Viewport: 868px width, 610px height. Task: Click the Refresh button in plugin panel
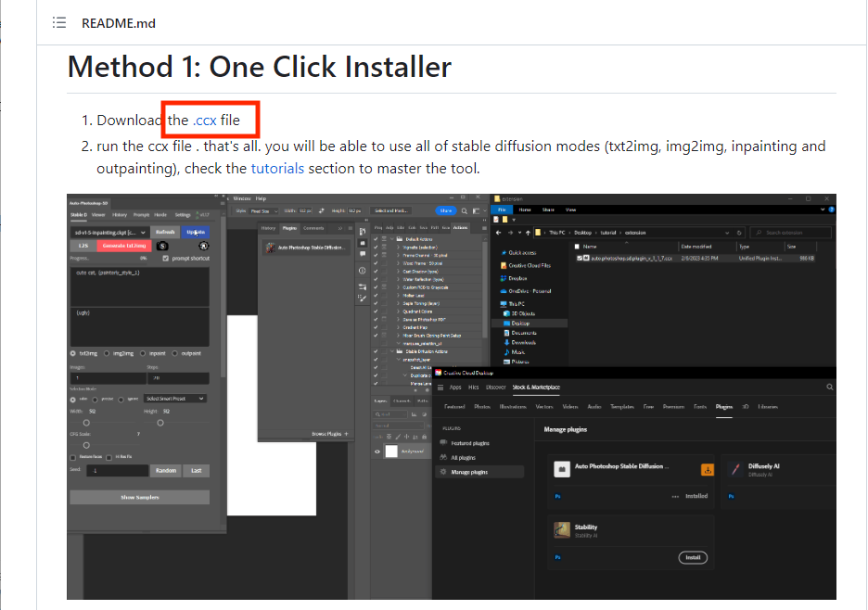point(165,233)
